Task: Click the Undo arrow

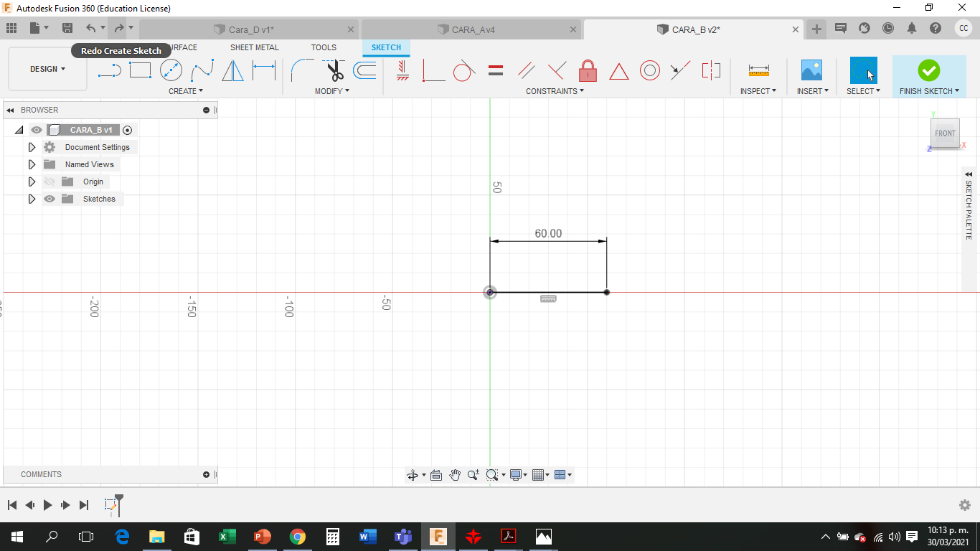Action: [x=90, y=28]
